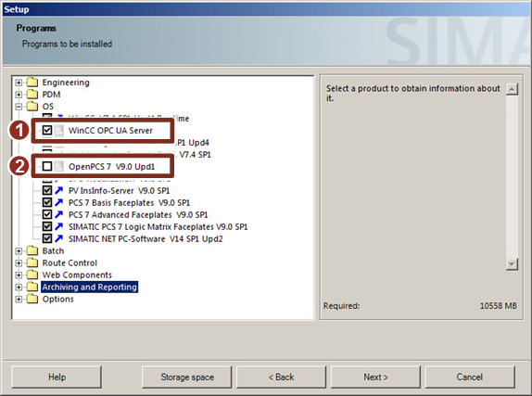532x396 pixels.
Task: Click the Storage space button
Action: pyautogui.click(x=187, y=377)
